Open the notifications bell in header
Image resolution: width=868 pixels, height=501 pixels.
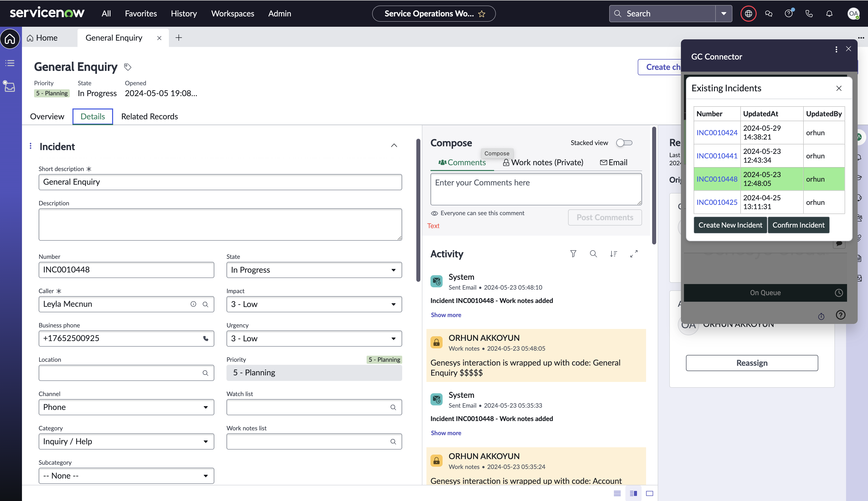click(829, 13)
